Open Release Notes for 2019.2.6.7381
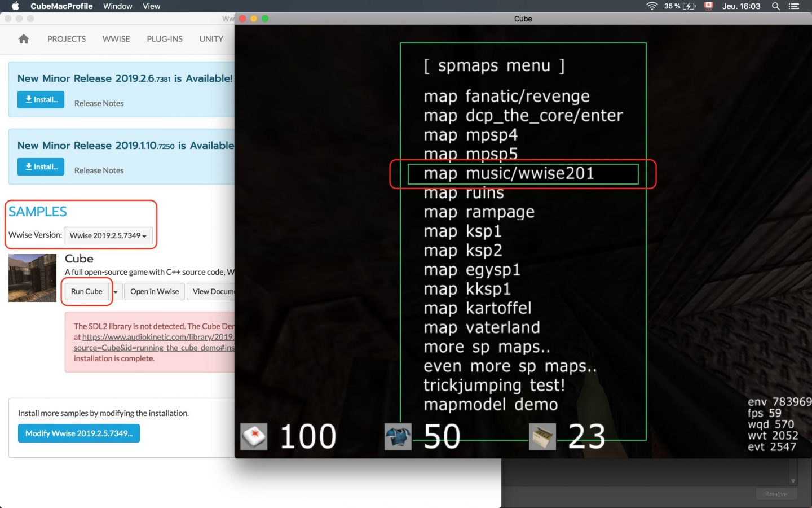 coord(99,103)
